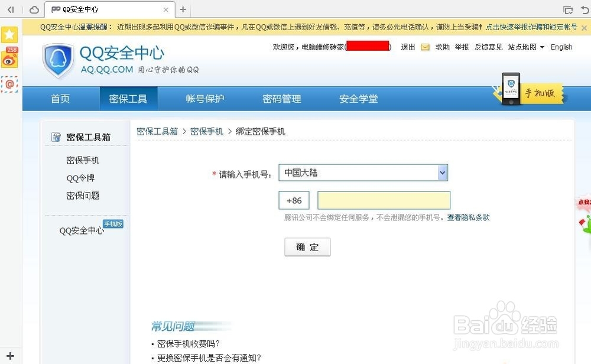Screen dimensions: 591x364
Task: Open FAQ 更换密保手机是否会有通知?
Action: click(209, 358)
